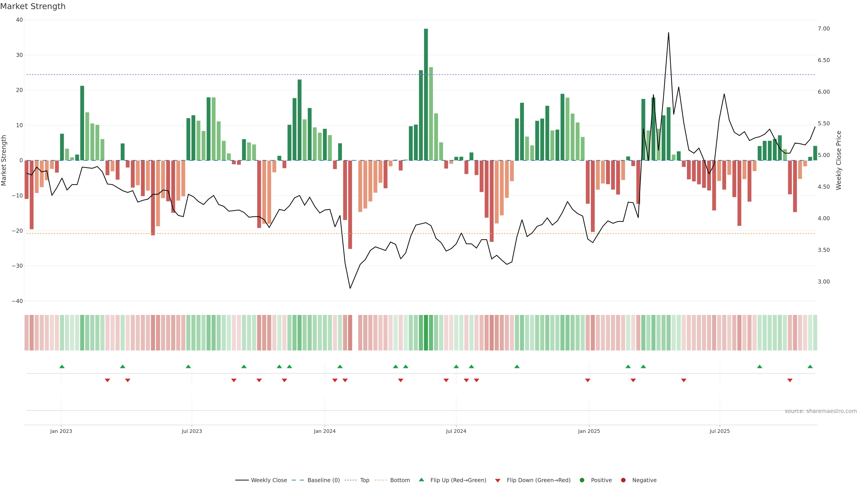Click the Jan 2025 x-axis label
This screenshot has height=488, width=868.
(589, 431)
